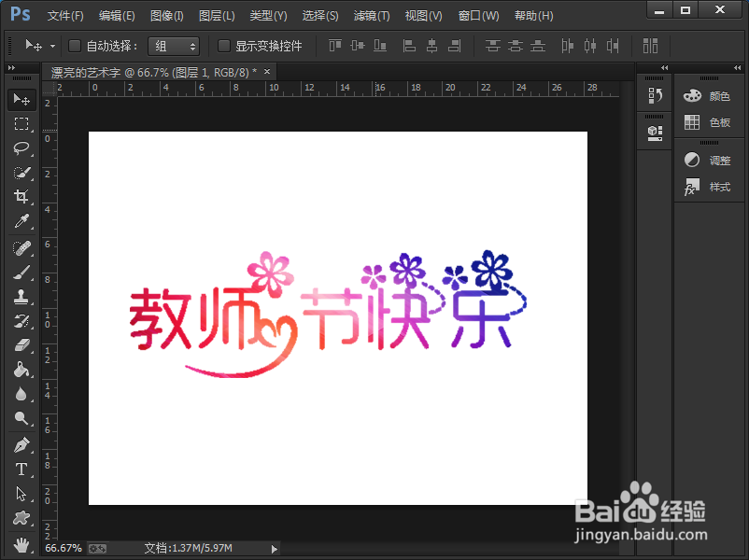749x560 pixels.
Task: Toggle the 显示变换控件 checkbox
Action: [x=224, y=46]
